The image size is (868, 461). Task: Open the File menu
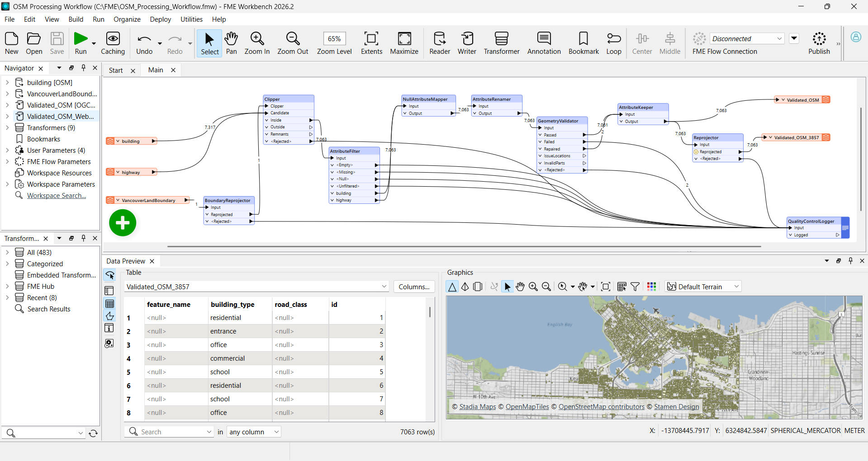click(9, 19)
